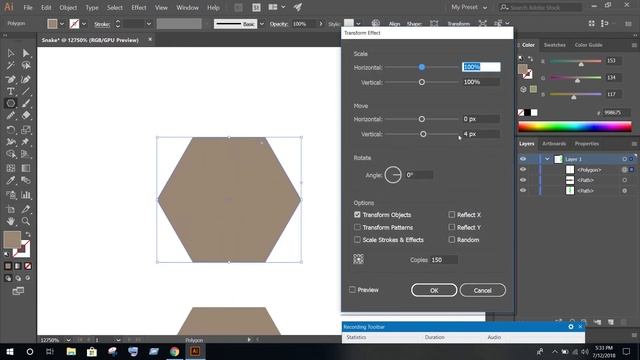
Task: Switch to the Artboards tab
Action: 554,144
